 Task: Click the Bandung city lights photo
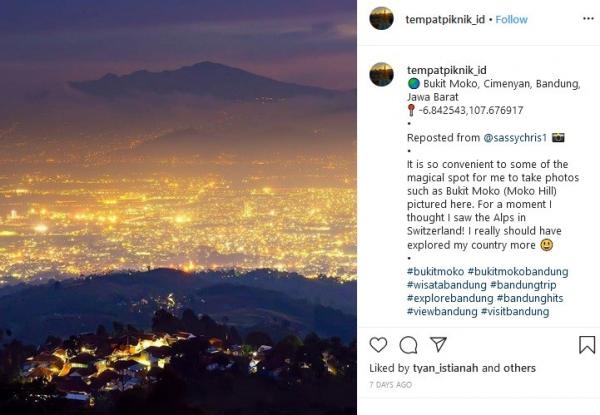(178, 207)
